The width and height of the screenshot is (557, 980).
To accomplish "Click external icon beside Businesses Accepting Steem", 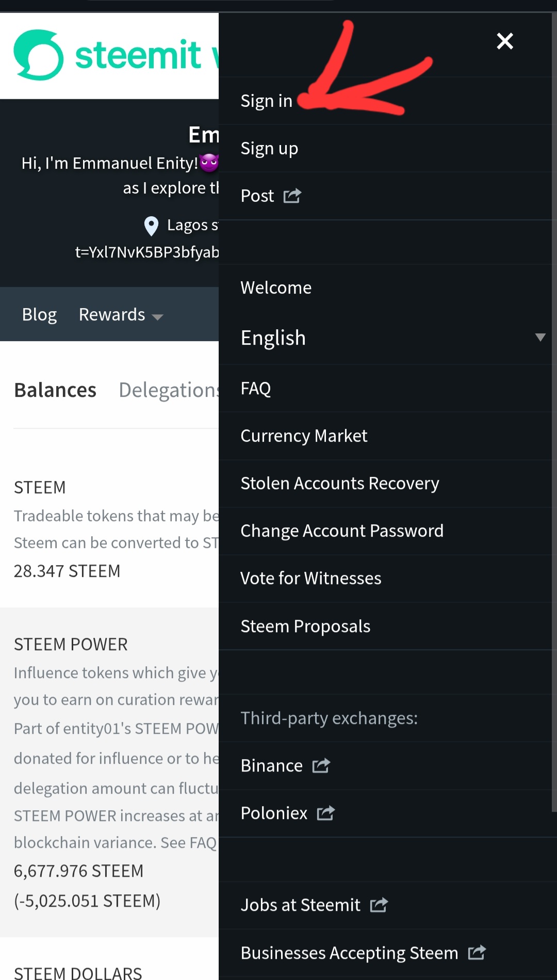I will (477, 952).
